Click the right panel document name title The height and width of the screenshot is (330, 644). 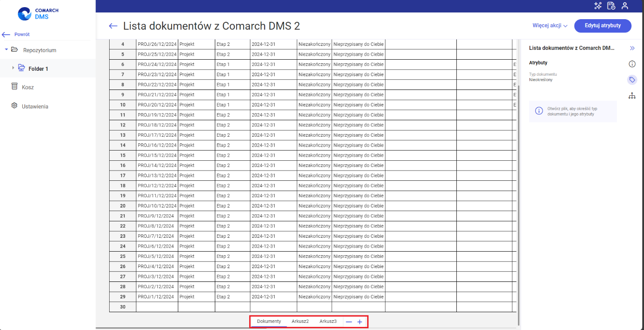coord(571,48)
